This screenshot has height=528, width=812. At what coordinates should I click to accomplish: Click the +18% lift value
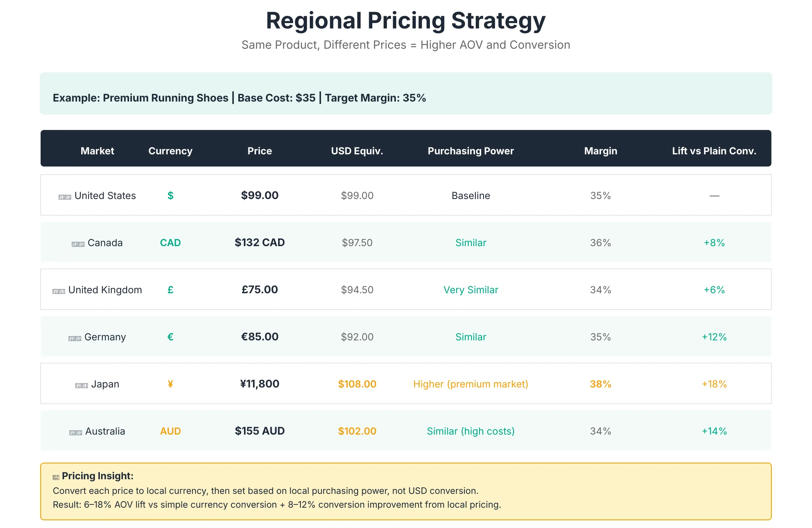point(714,384)
